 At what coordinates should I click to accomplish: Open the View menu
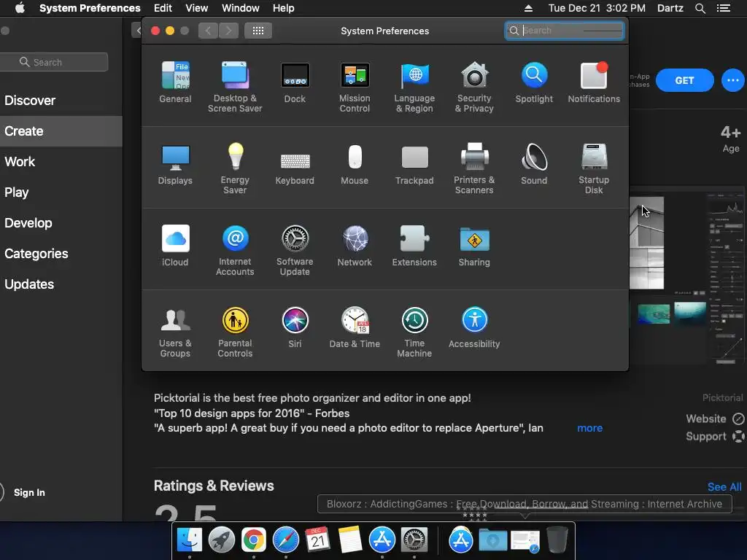pos(197,8)
